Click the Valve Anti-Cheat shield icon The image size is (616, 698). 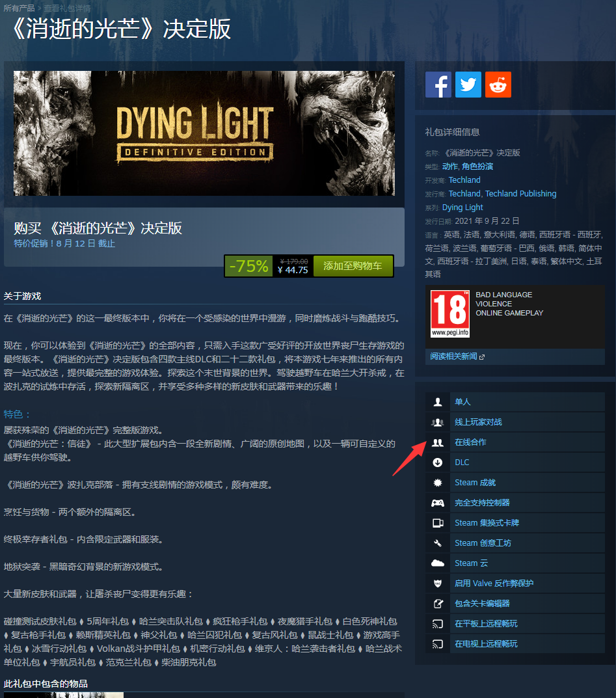click(438, 584)
